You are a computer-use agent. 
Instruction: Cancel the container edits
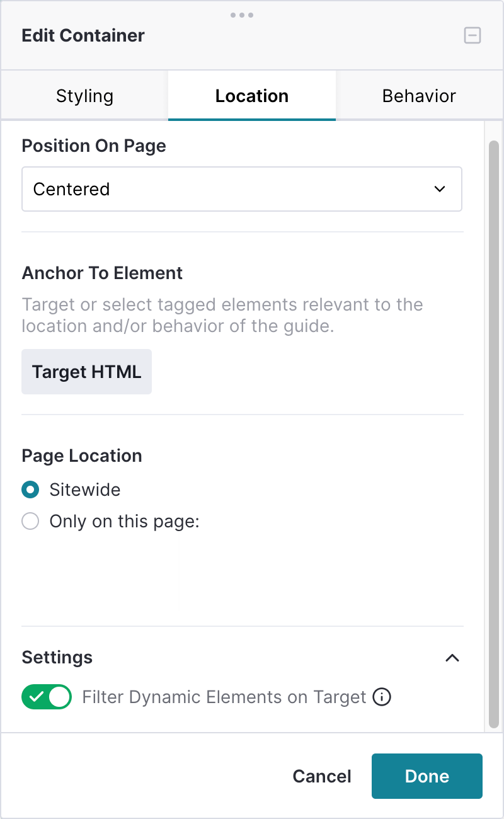[x=322, y=776]
